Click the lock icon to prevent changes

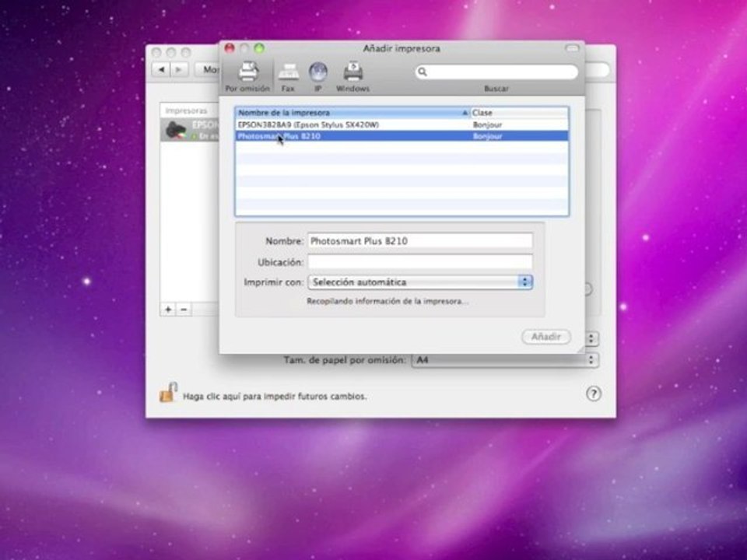click(168, 393)
